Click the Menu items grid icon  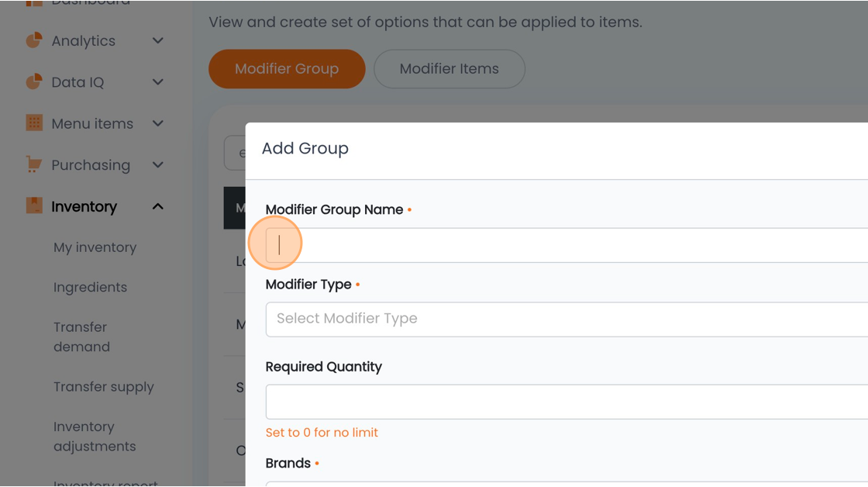(x=34, y=123)
